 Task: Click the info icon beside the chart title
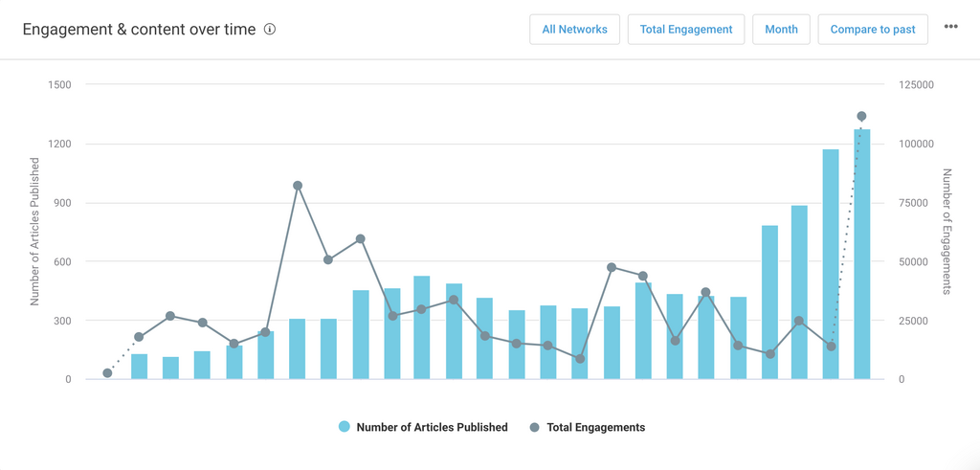270,30
